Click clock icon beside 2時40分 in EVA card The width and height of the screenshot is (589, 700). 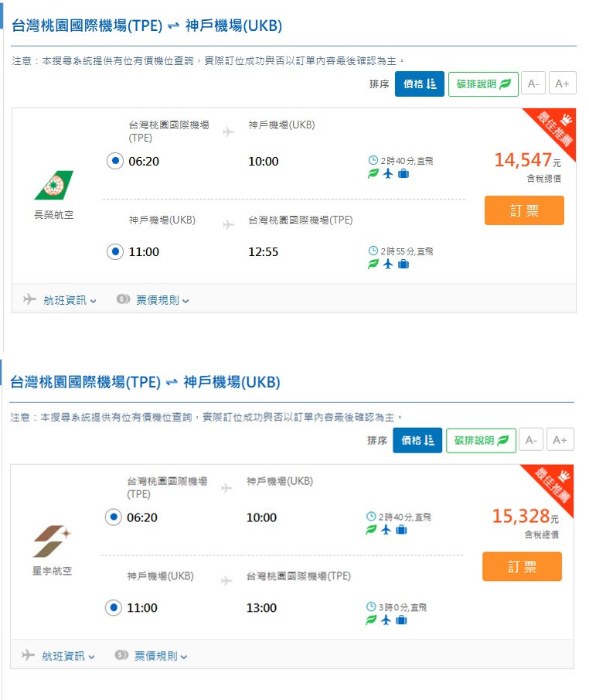click(x=373, y=161)
